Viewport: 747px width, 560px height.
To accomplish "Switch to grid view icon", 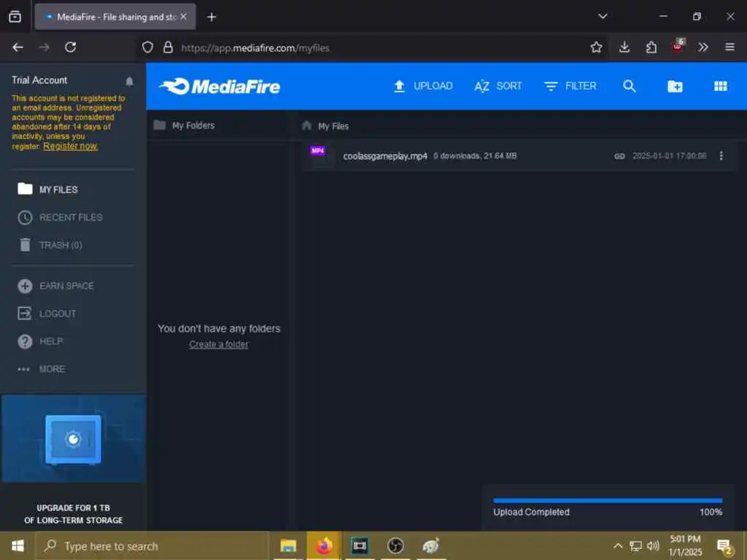I will pyautogui.click(x=720, y=86).
